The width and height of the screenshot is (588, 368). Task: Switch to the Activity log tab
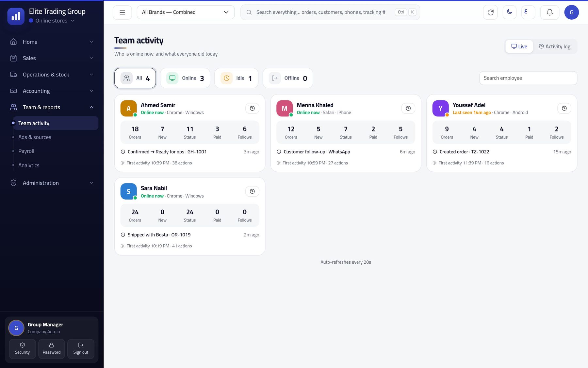(554, 46)
